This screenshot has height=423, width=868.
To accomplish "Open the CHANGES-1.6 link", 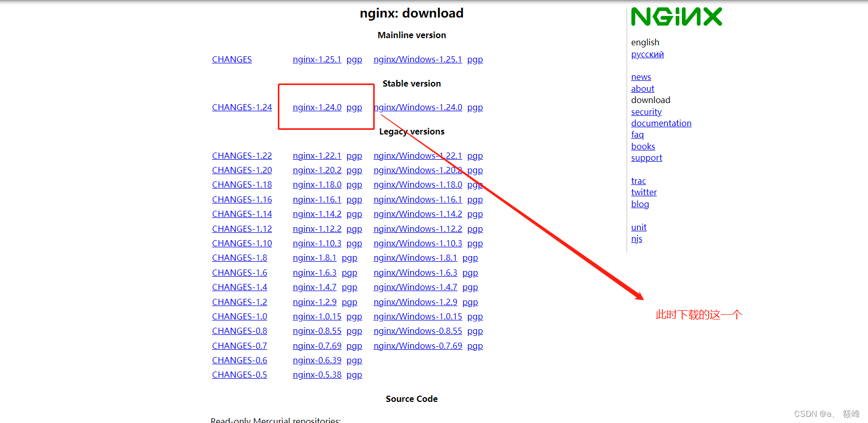I will pos(240,273).
